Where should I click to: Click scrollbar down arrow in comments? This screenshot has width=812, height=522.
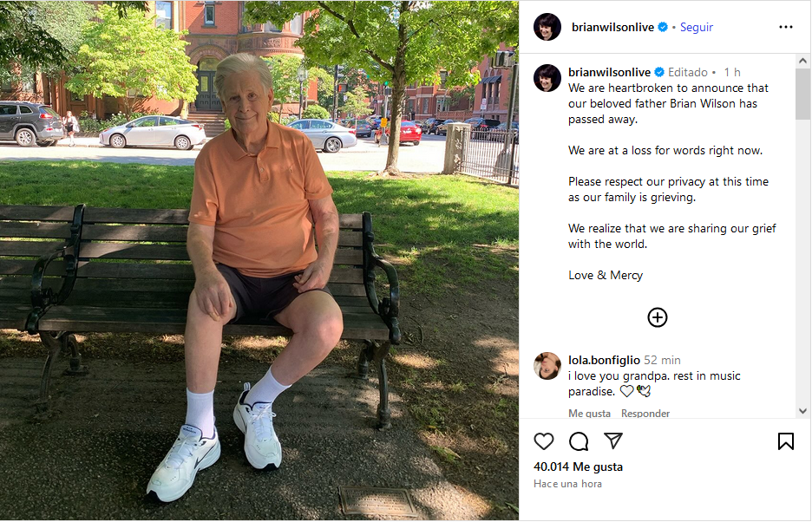point(802,411)
